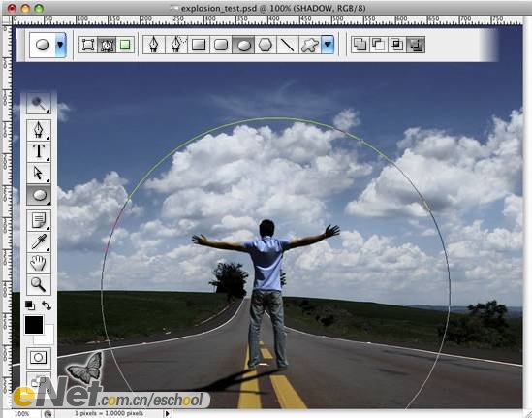Image resolution: width=532 pixels, height=418 pixels.
Task: Choose Fill Pixels mode in options bar
Action: click(x=125, y=45)
